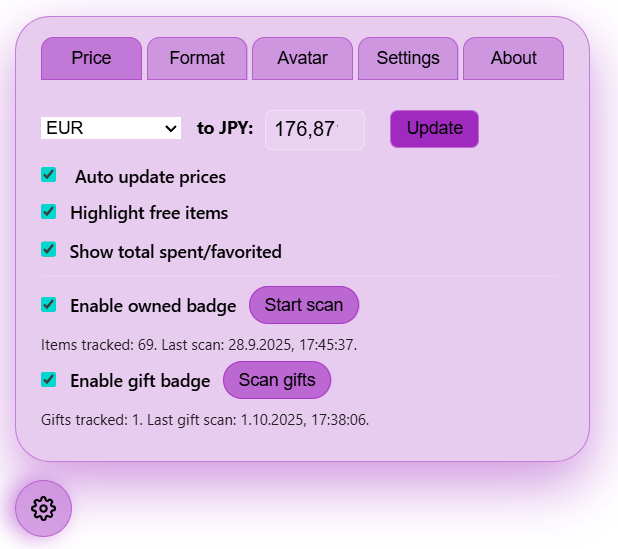This screenshot has height=549, width=618.
Task: Toggle the Auto update prices checkbox
Action: click(x=48, y=175)
